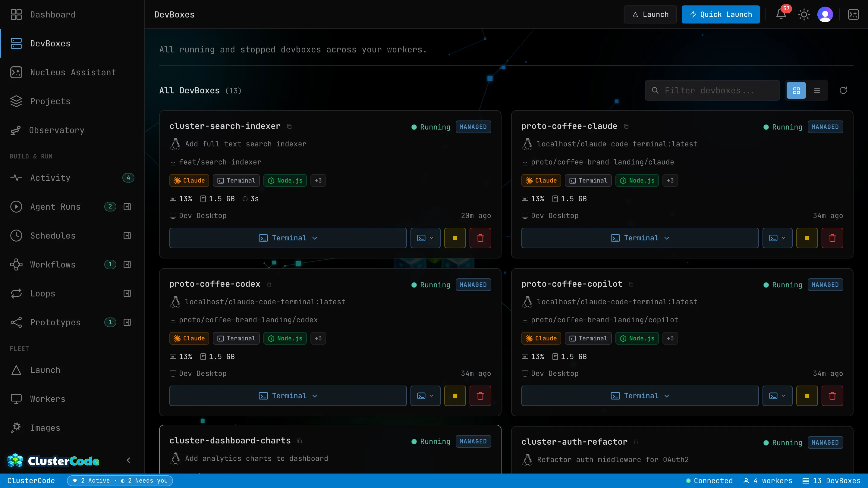This screenshot has height=488, width=868.
Task: Open Terminal dropdown for proto-coffee-copilot
Action: tap(640, 396)
